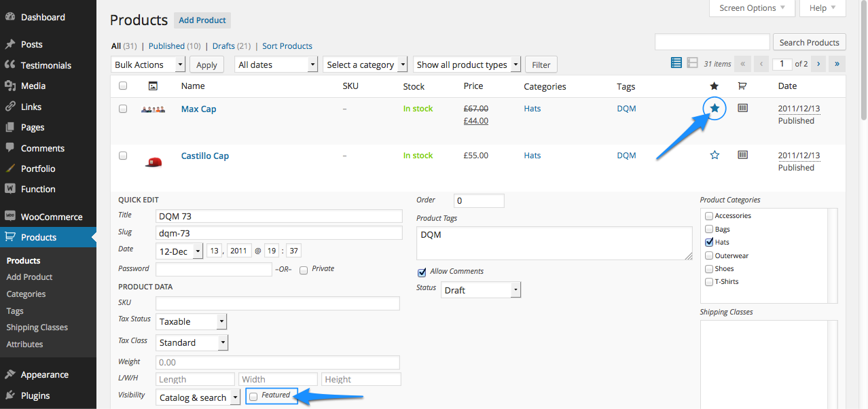Click the product type icon for Max Cap
The width and height of the screenshot is (868, 409).
tap(742, 108)
